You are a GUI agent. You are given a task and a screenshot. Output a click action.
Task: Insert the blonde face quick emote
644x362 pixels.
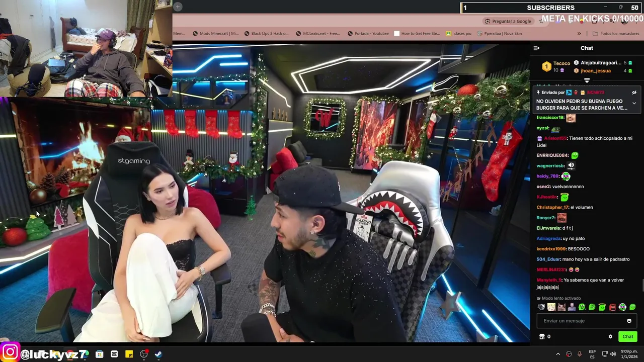pos(551,307)
